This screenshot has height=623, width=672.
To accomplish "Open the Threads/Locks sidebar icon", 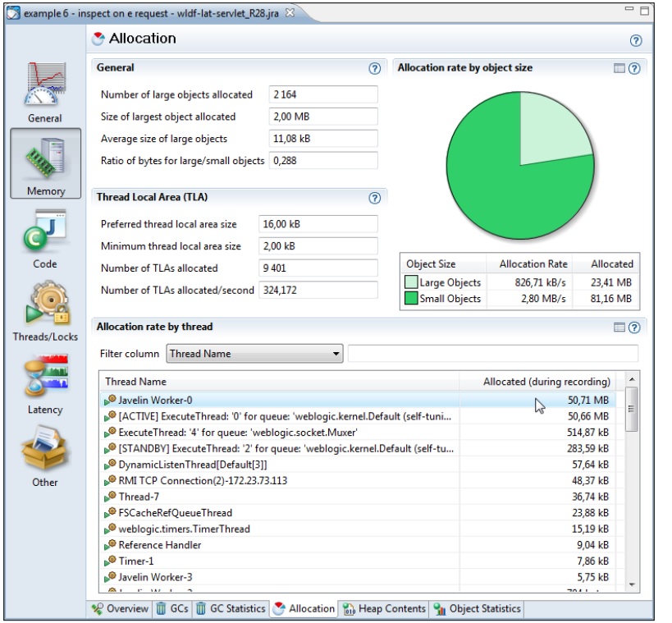I will click(45, 308).
